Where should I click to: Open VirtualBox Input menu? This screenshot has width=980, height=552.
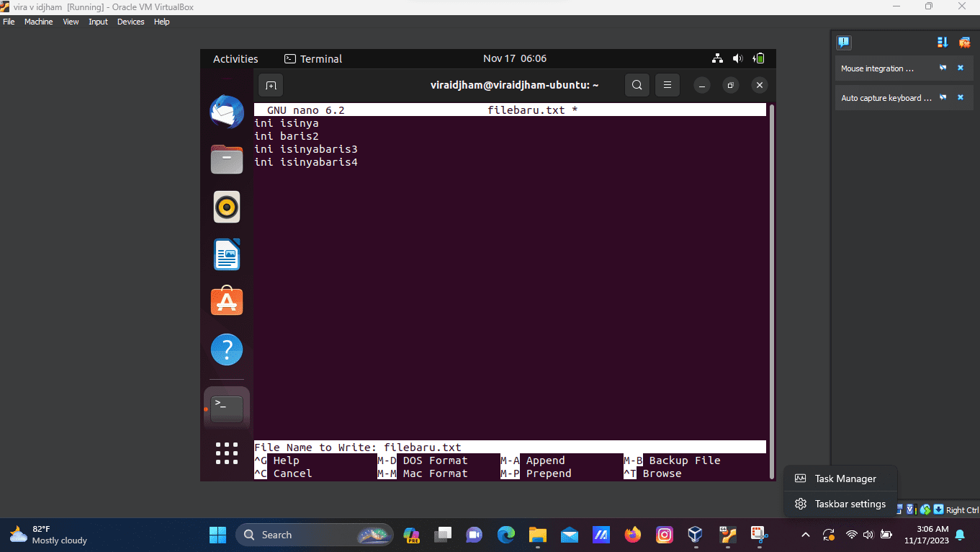(x=98, y=22)
